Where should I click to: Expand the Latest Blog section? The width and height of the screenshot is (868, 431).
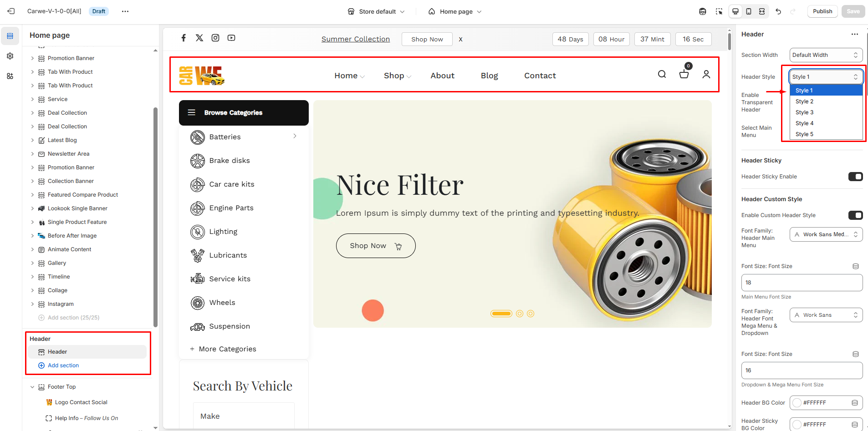coord(32,140)
